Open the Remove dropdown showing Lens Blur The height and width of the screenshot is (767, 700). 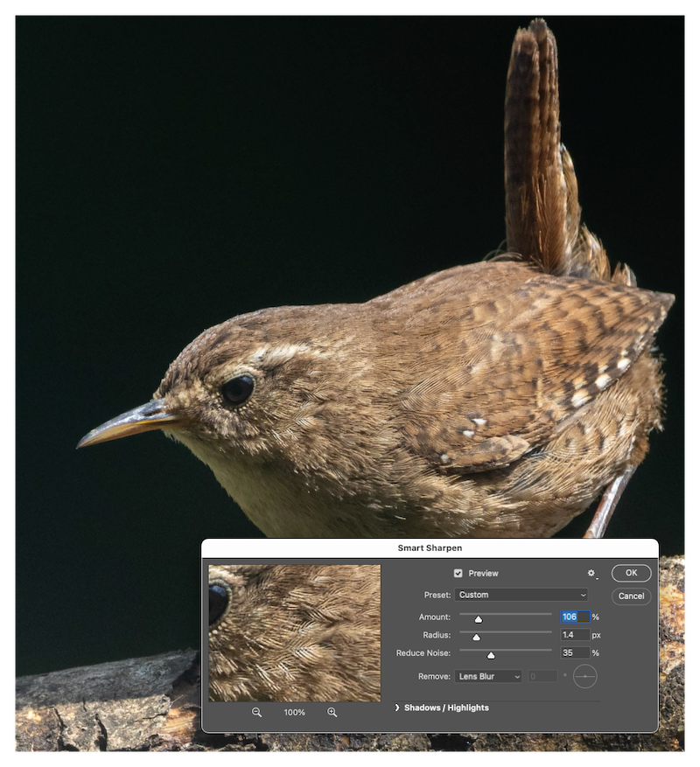coord(487,676)
